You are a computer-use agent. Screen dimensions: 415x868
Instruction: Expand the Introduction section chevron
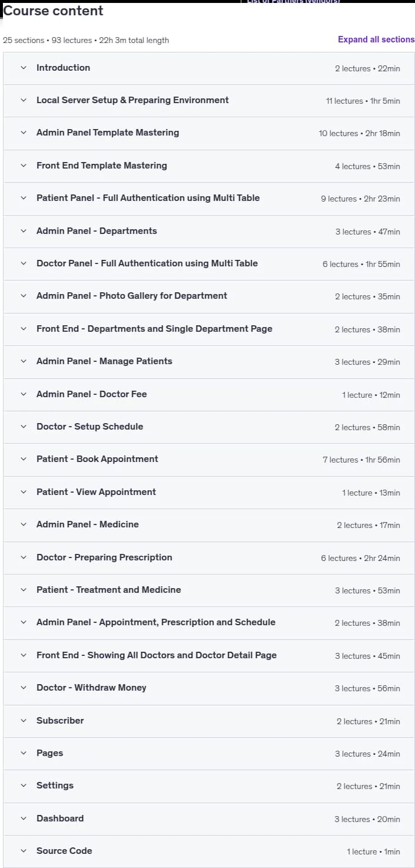(x=24, y=68)
